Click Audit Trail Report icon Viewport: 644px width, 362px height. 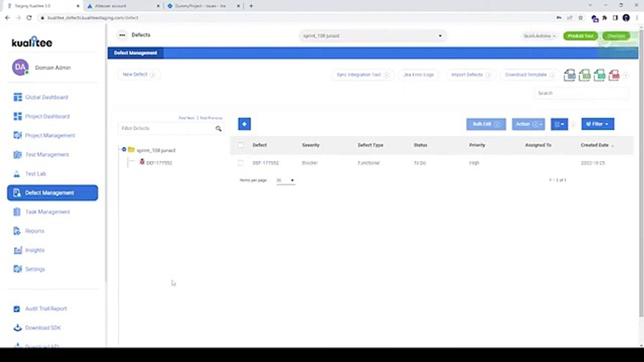coord(17,309)
